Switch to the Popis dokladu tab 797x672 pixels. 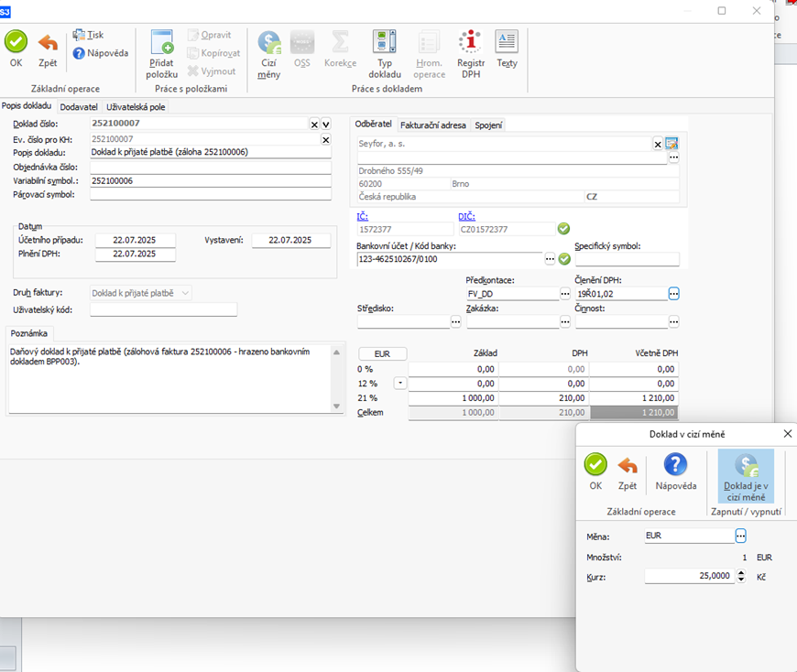(27, 105)
